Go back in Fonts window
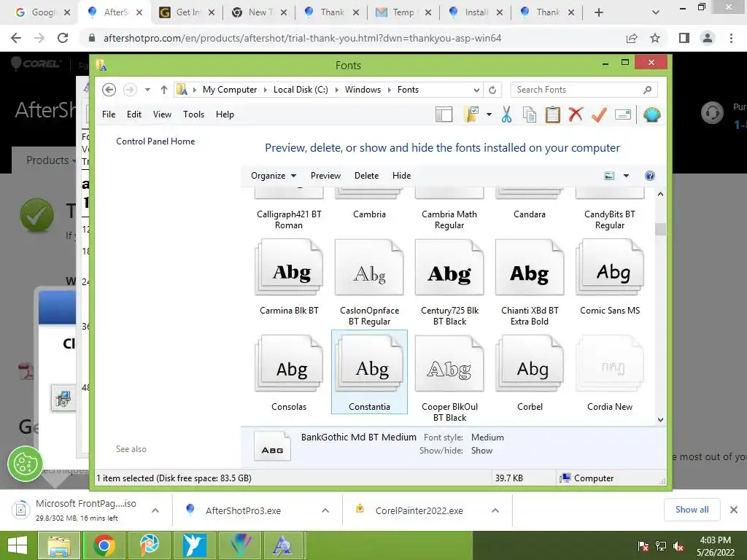Viewport: 747px width, 560px height. pos(109,90)
